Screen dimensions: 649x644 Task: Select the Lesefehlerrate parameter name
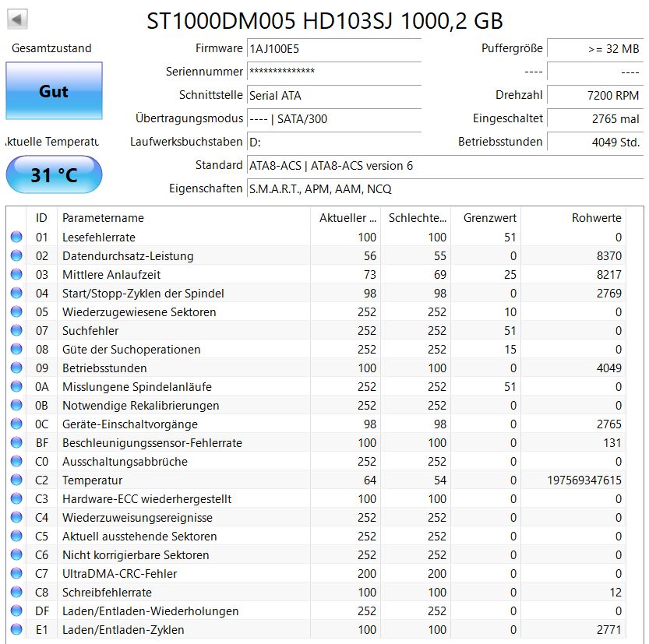click(x=99, y=238)
